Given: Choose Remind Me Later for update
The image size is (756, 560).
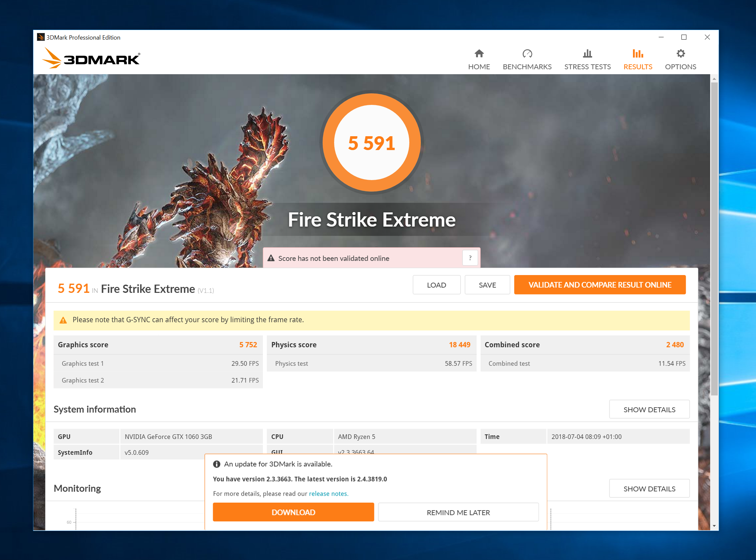Looking at the screenshot, I should pyautogui.click(x=458, y=512).
